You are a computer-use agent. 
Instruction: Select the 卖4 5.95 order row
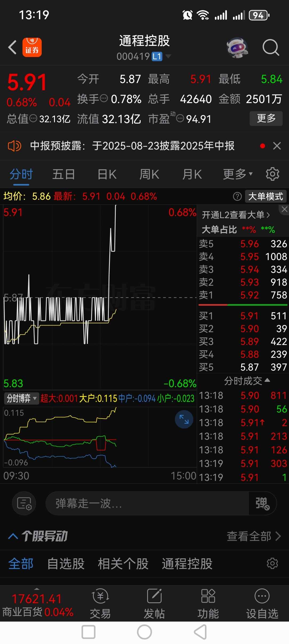243,257
